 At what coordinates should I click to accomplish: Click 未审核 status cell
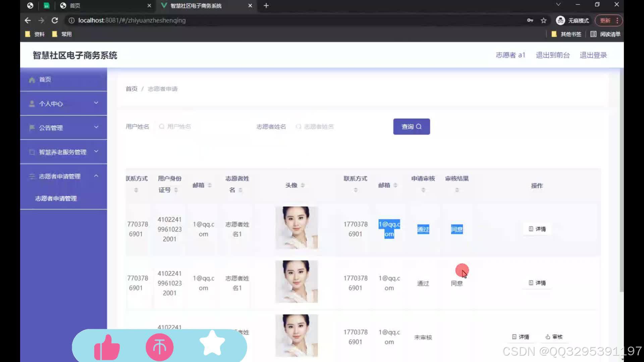click(x=423, y=338)
